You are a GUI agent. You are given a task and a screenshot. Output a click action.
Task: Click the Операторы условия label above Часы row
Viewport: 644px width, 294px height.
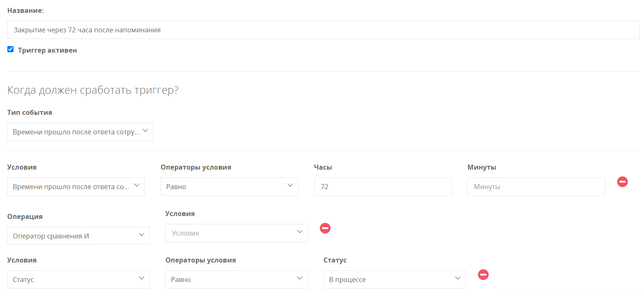196,167
